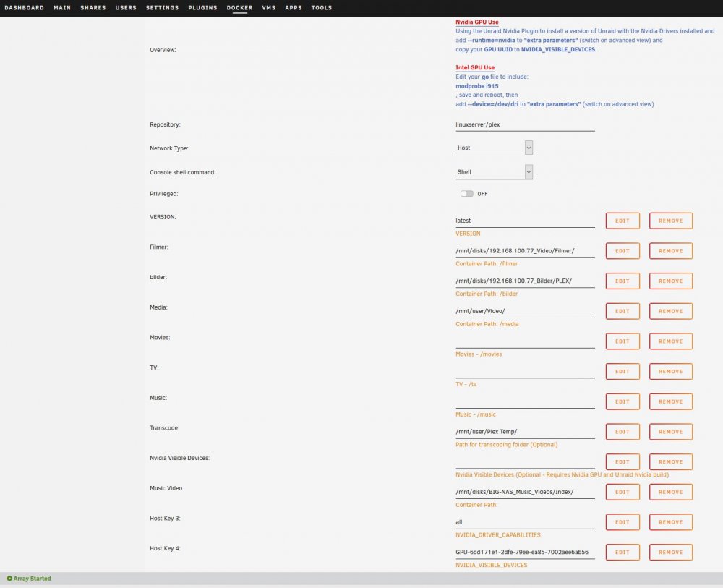The width and height of the screenshot is (723, 588).
Task: Click the Host Key 4 GPU field
Action: point(525,552)
